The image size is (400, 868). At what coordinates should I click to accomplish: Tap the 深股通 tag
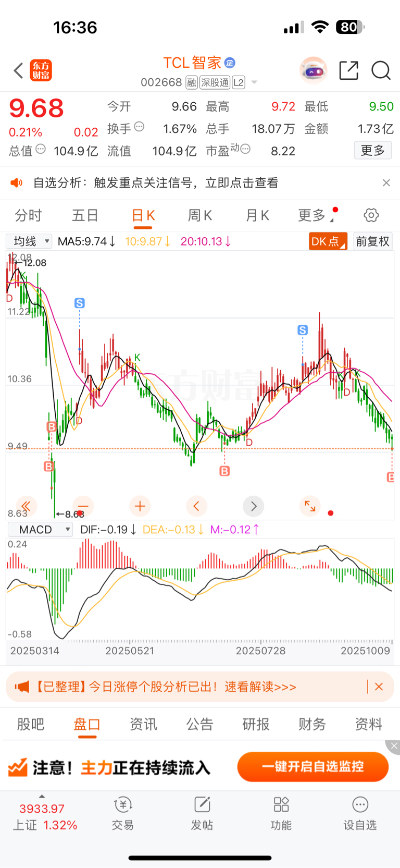tap(215, 82)
